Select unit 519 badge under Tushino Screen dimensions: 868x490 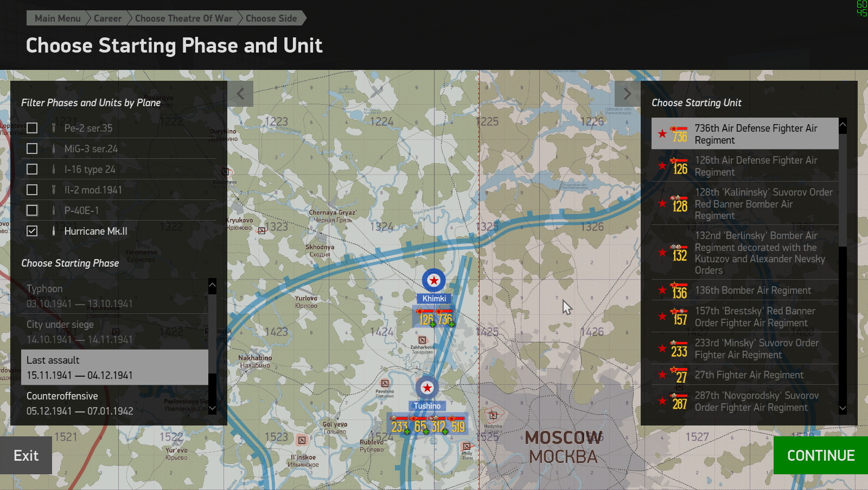click(x=458, y=425)
